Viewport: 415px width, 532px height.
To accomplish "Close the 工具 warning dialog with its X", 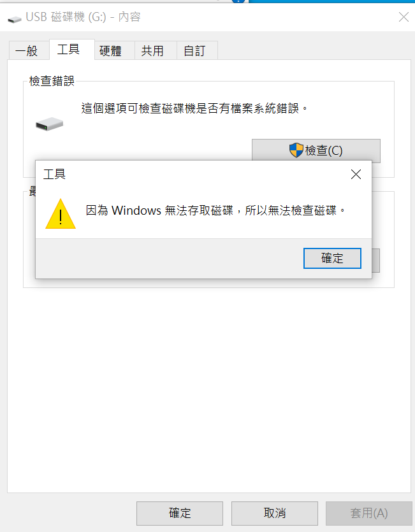I will point(356,175).
